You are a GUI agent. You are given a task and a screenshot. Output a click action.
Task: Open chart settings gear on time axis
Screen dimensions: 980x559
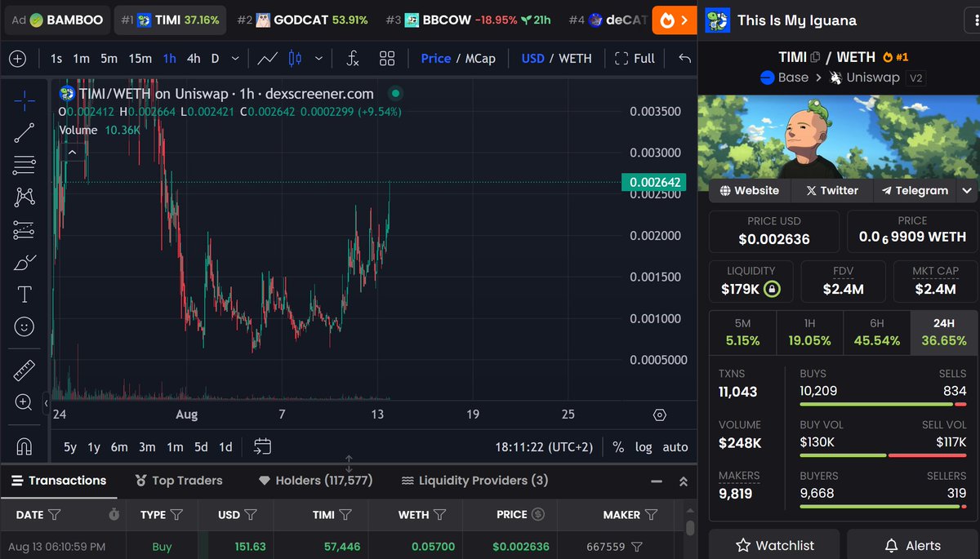point(660,415)
